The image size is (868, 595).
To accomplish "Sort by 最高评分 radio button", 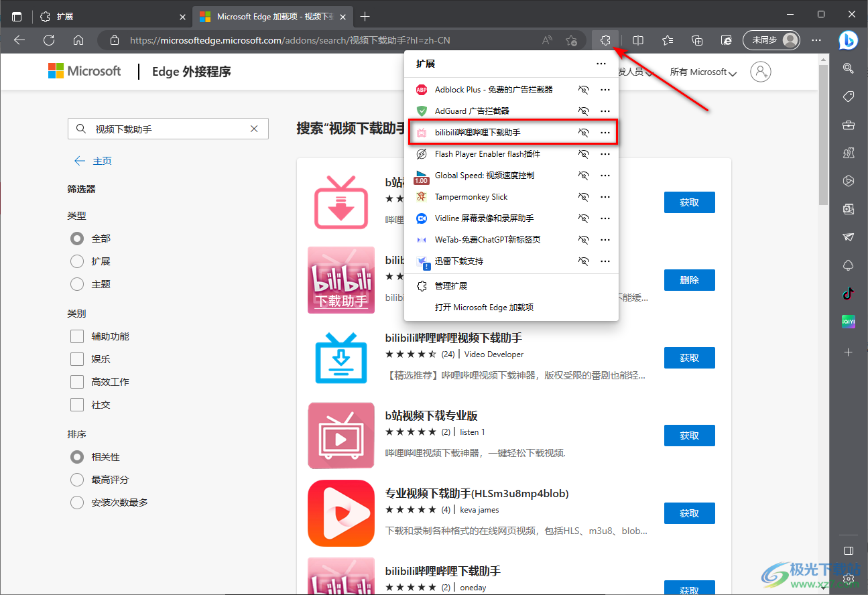I will point(77,480).
